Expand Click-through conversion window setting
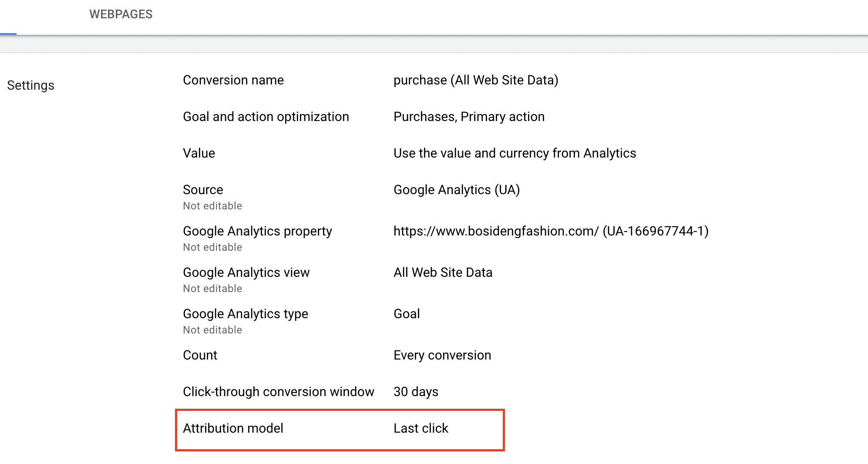The width and height of the screenshot is (868, 464). click(x=278, y=392)
